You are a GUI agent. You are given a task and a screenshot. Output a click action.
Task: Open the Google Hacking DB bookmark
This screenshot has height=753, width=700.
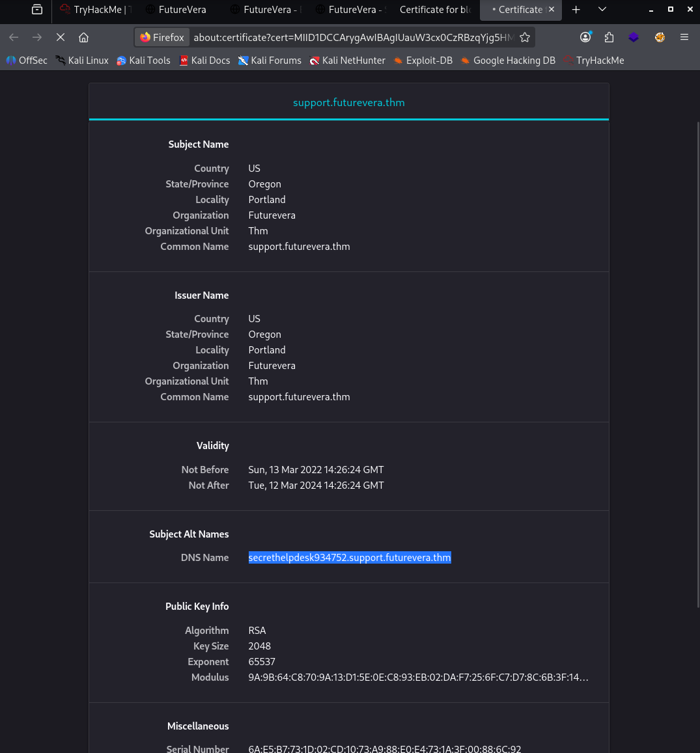pos(507,61)
